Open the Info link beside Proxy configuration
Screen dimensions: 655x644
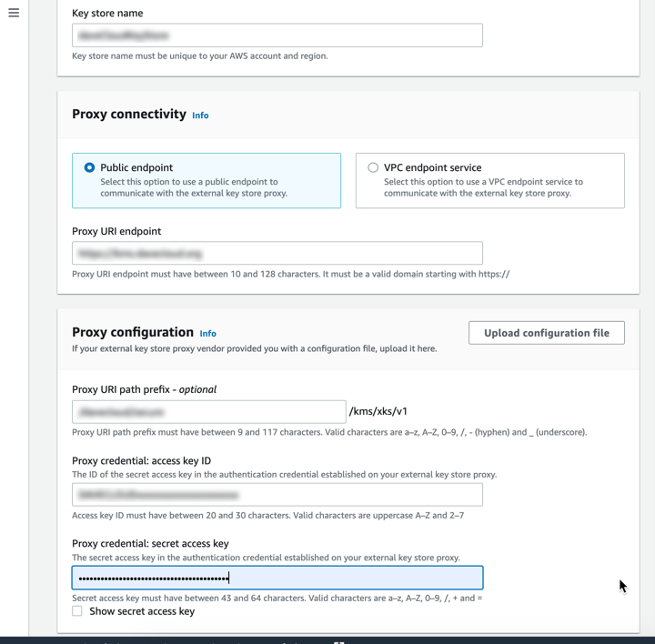click(x=207, y=334)
